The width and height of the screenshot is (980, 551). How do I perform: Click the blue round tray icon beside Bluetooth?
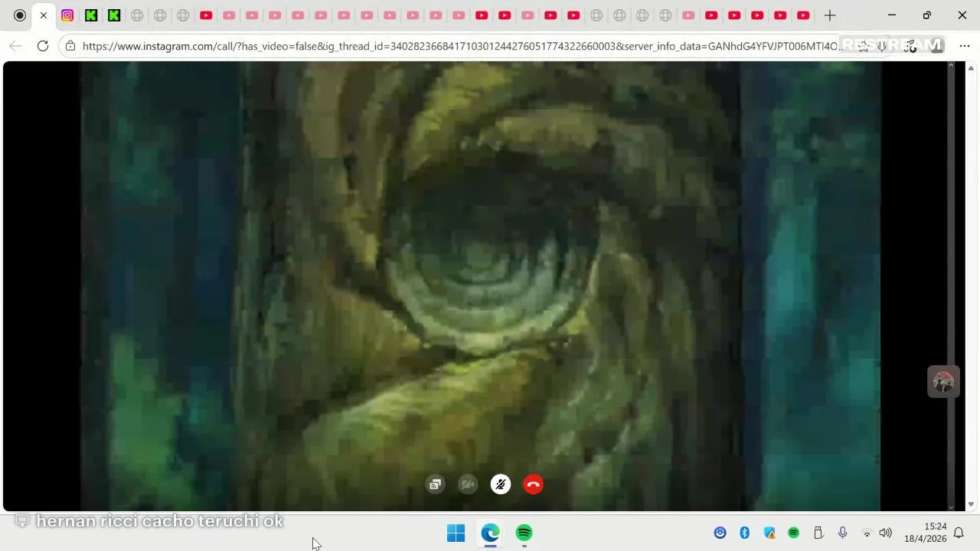(720, 533)
